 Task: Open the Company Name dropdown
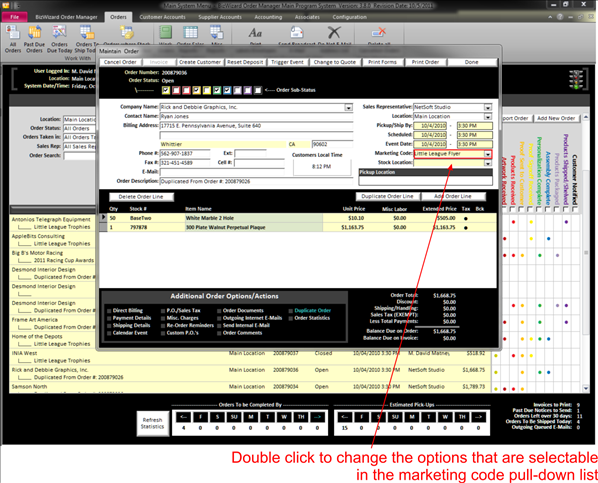point(348,108)
